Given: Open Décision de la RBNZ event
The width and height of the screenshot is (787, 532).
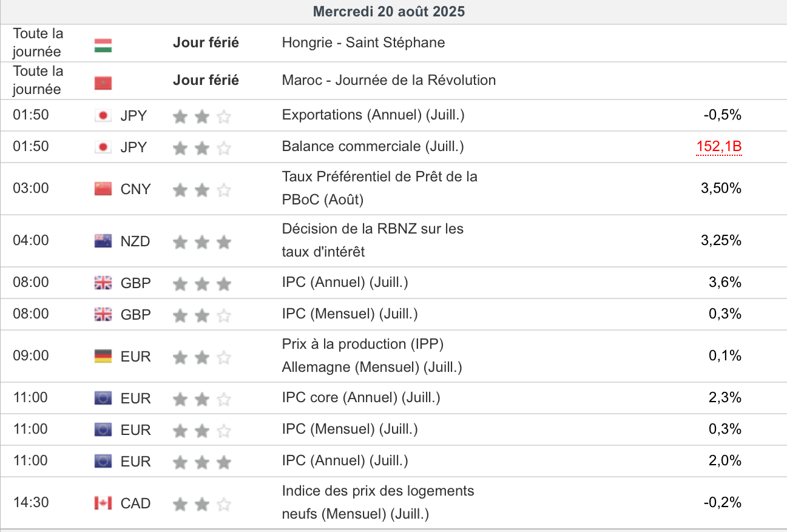Looking at the screenshot, I should pos(373,240).
